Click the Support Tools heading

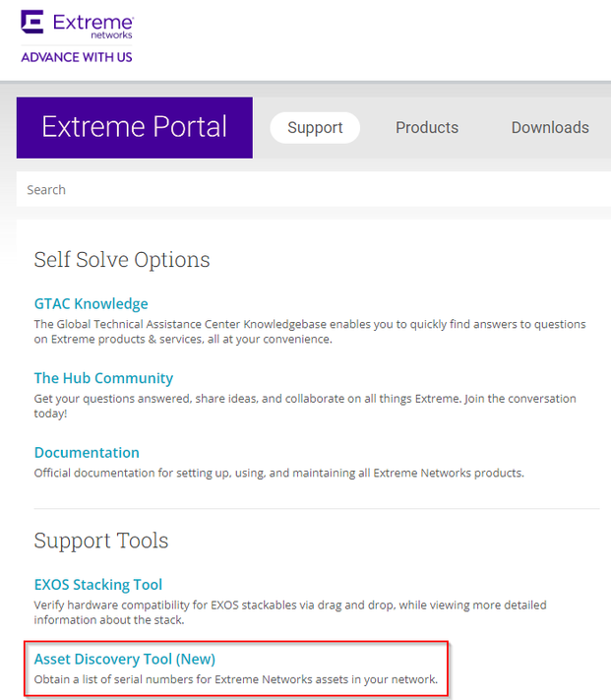pos(101,541)
